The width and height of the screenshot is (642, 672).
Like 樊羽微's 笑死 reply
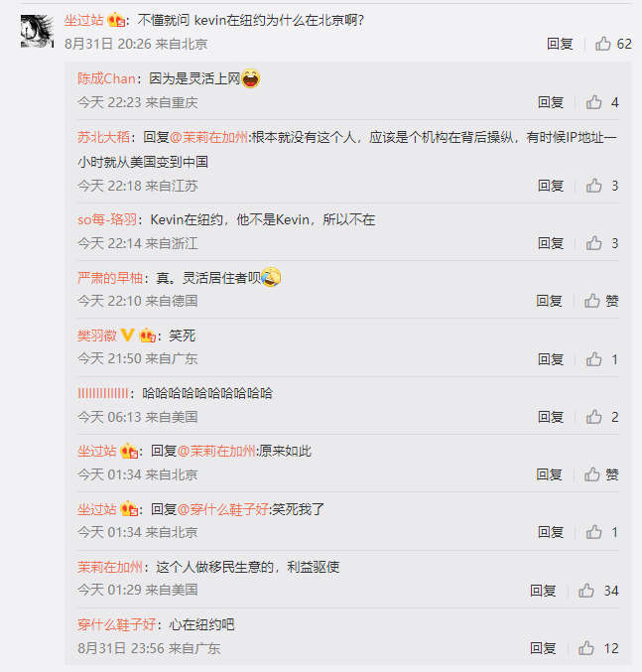click(593, 358)
